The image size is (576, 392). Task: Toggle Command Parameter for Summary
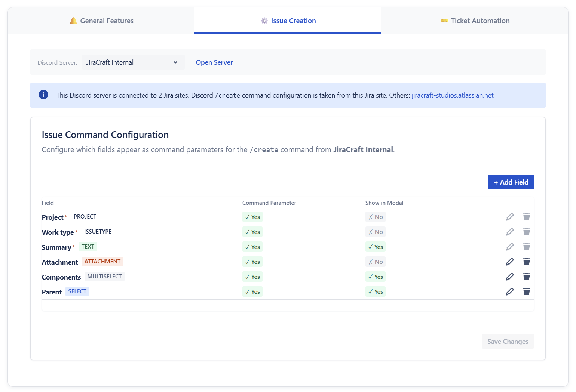pos(252,247)
